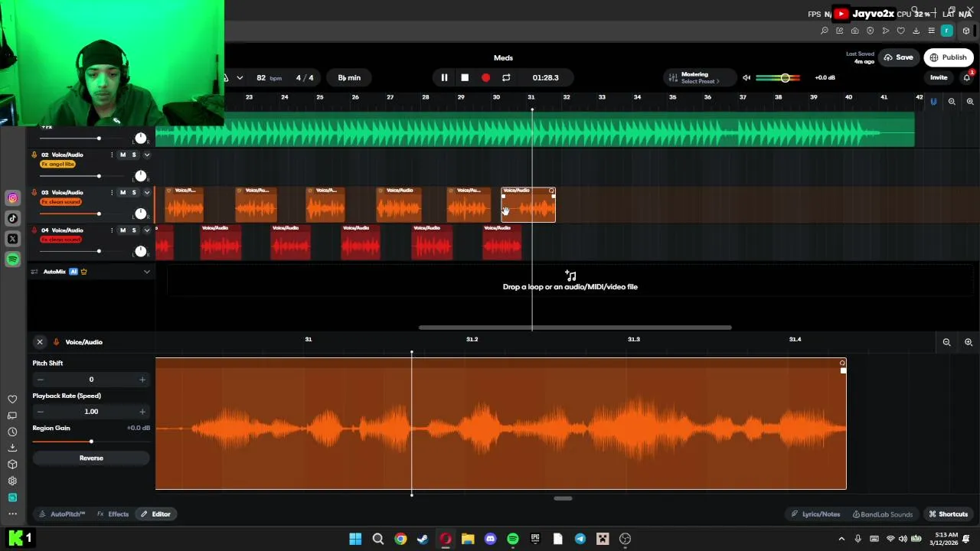Open the B♭ min key selector
Screen dimensions: 980x551
pyautogui.click(x=349, y=77)
